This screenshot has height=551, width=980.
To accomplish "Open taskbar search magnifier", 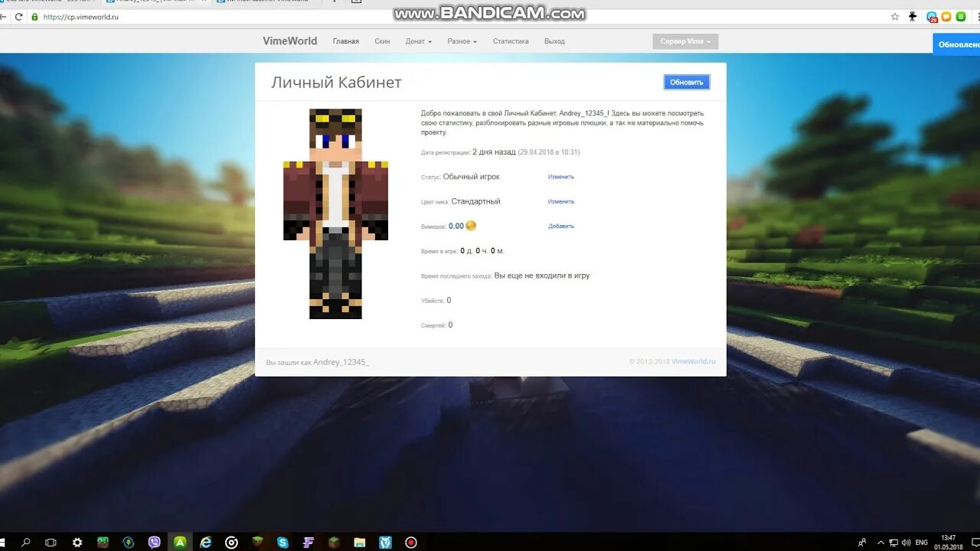I will click(25, 543).
